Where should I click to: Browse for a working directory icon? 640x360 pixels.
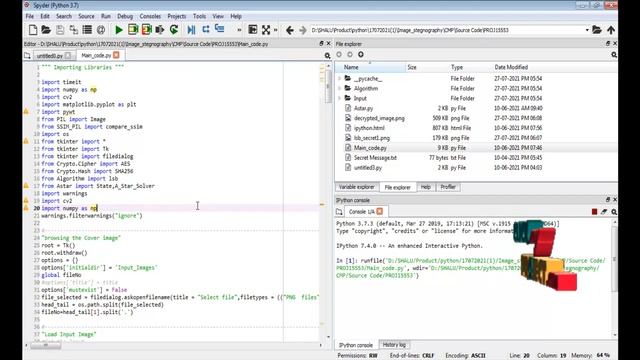tap(597, 30)
